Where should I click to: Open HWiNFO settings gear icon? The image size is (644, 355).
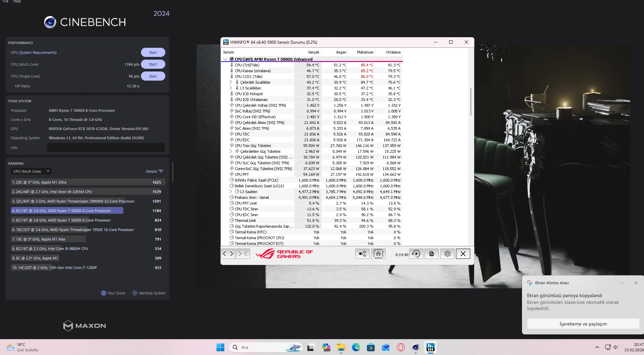(447, 254)
